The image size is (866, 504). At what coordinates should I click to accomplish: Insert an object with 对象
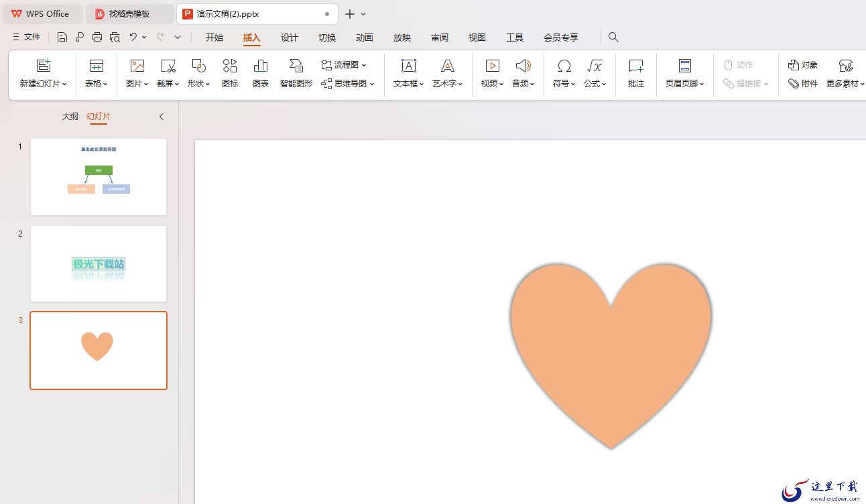point(803,65)
